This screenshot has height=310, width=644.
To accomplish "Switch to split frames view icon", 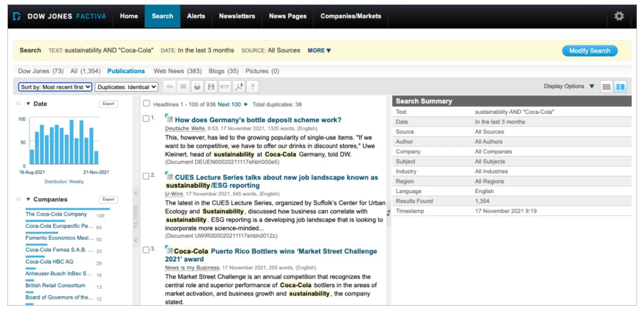I will click(620, 87).
